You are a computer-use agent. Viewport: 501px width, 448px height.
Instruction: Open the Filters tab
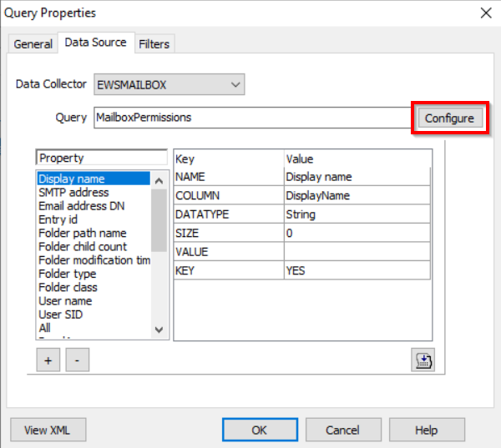[154, 43]
